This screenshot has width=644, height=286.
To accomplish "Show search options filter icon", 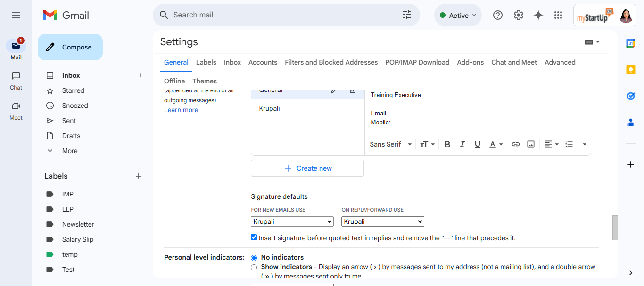I will tap(407, 15).
